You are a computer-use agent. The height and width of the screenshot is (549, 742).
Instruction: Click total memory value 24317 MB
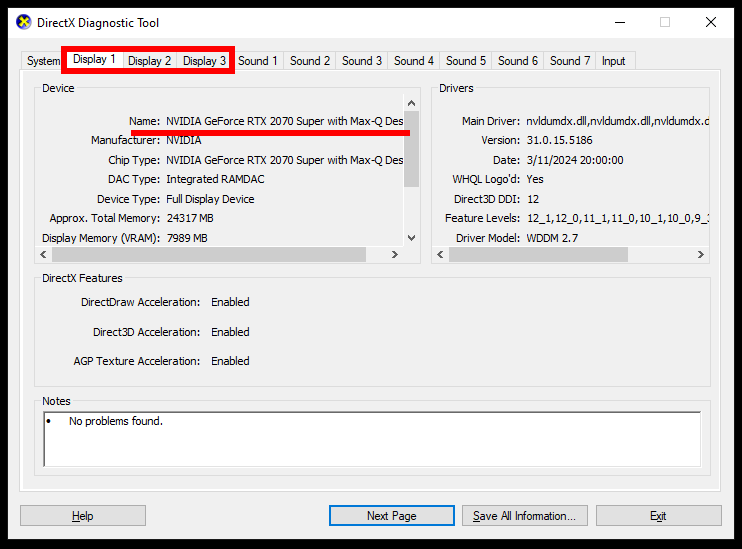(x=190, y=218)
